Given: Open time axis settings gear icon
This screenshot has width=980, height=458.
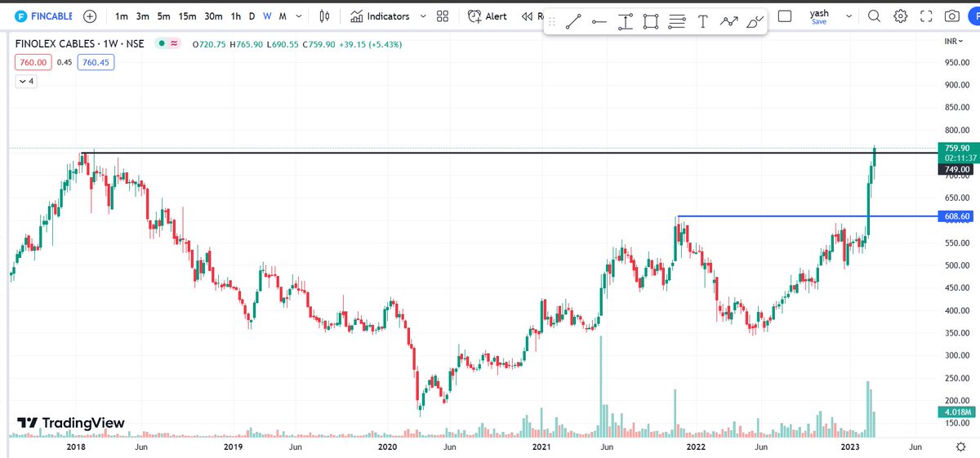Looking at the screenshot, I should click(x=961, y=447).
